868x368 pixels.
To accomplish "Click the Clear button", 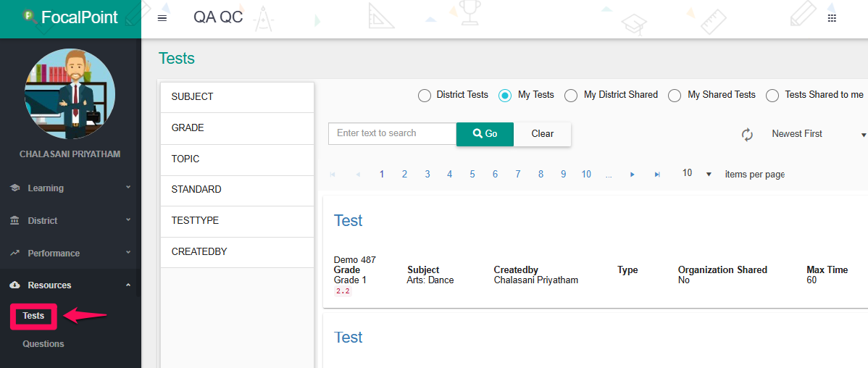I will 543,134.
